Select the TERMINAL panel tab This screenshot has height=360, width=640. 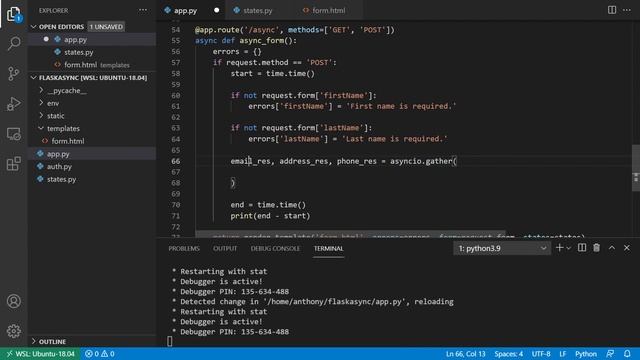329,249
